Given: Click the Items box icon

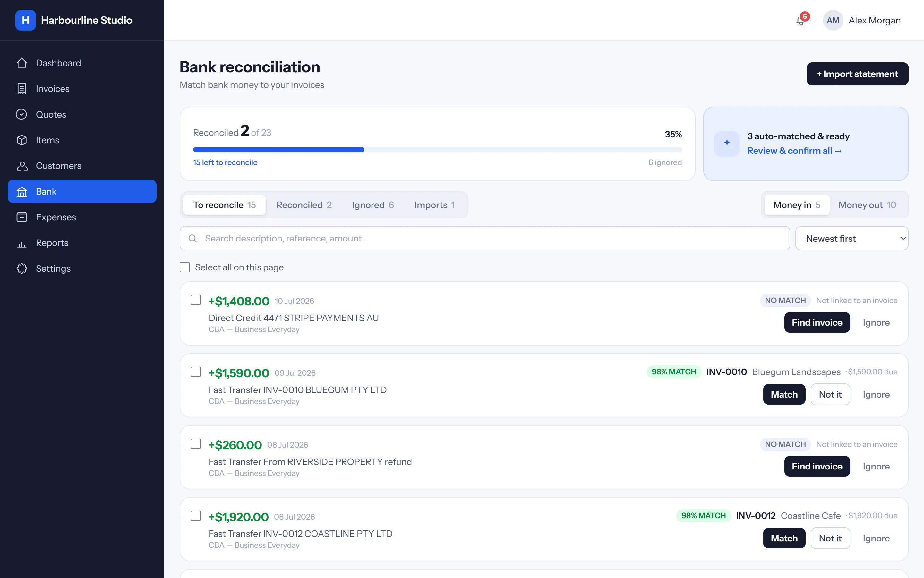Looking at the screenshot, I should (x=22, y=140).
